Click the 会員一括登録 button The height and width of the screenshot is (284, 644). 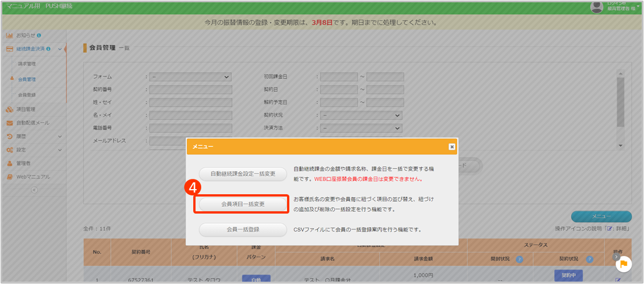243,230
